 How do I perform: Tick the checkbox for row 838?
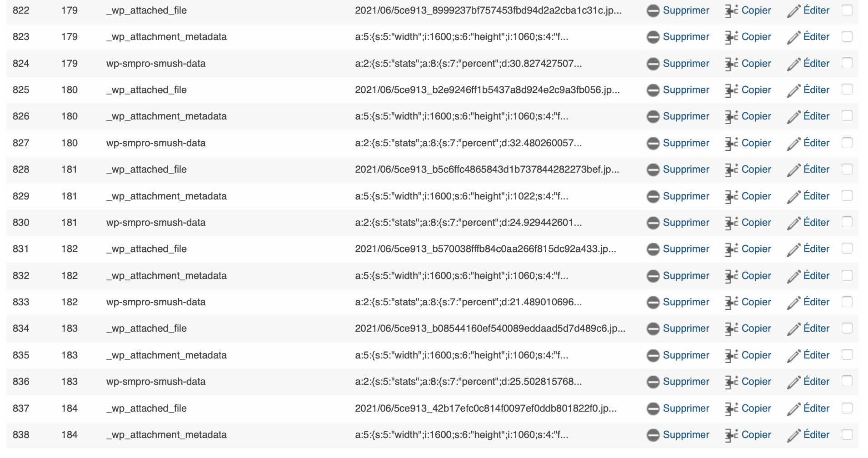point(847,434)
